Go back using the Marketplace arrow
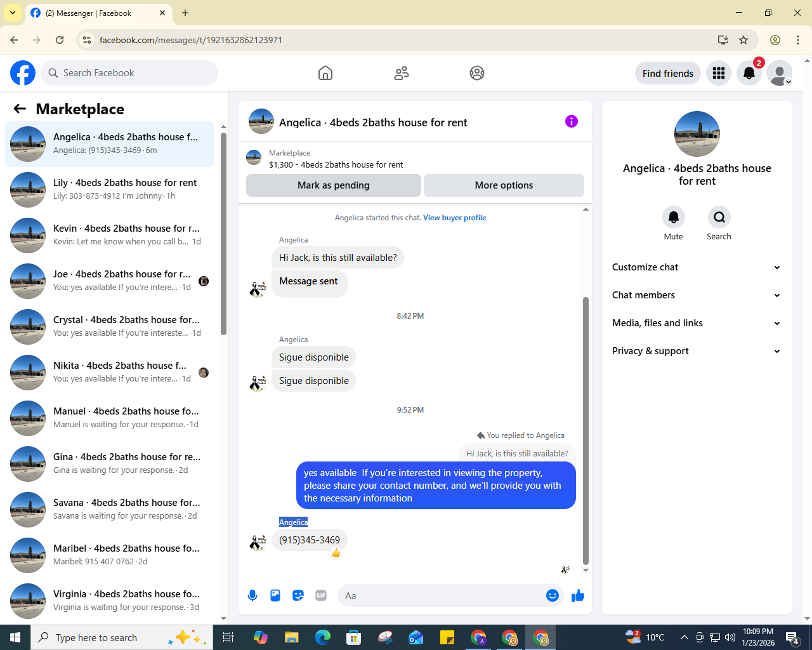The image size is (812, 650). (20, 109)
